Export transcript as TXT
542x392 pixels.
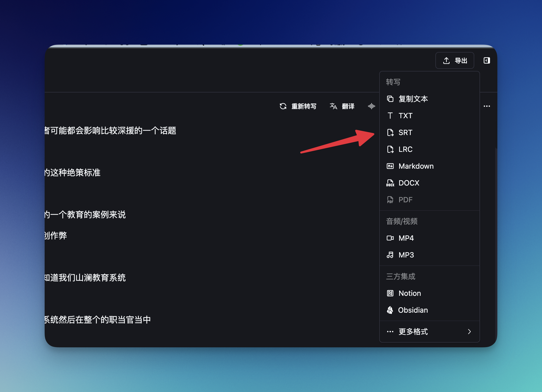(430, 116)
